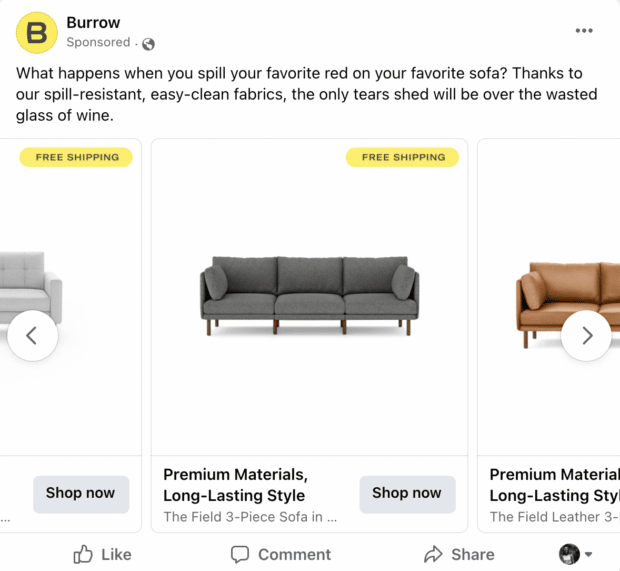This screenshot has height=571, width=620.
Task: Click the Field Leather sofa description text
Action: pyautogui.click(x=554, y=517)
